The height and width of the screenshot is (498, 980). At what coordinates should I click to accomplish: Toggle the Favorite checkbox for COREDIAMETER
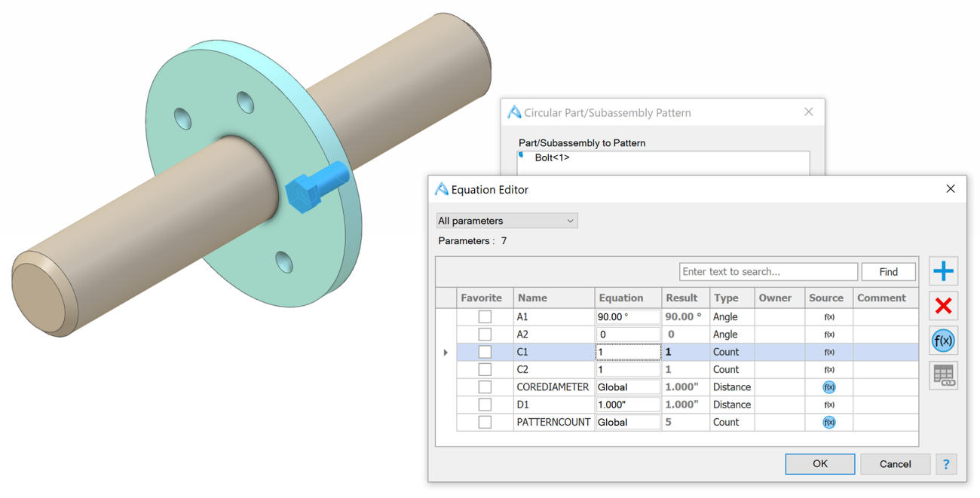485,387
